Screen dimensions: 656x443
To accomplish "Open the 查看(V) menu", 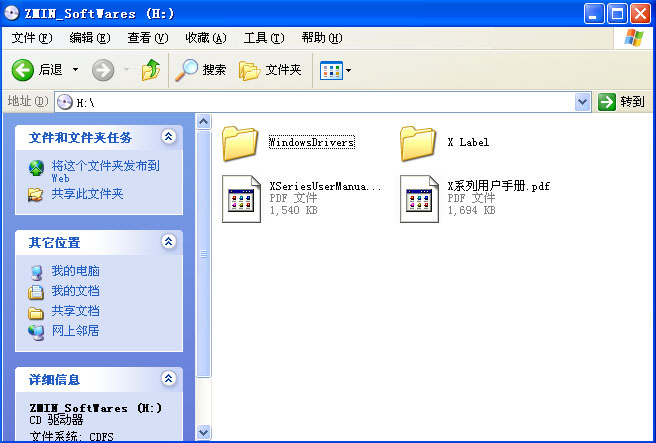I will click(x=148, y=38).
